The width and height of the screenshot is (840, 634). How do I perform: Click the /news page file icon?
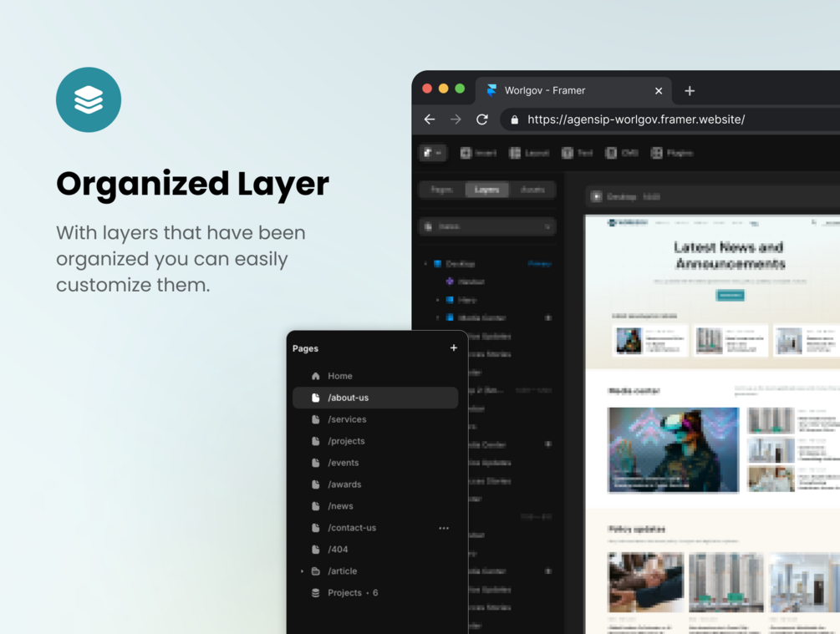pos(316,506)
